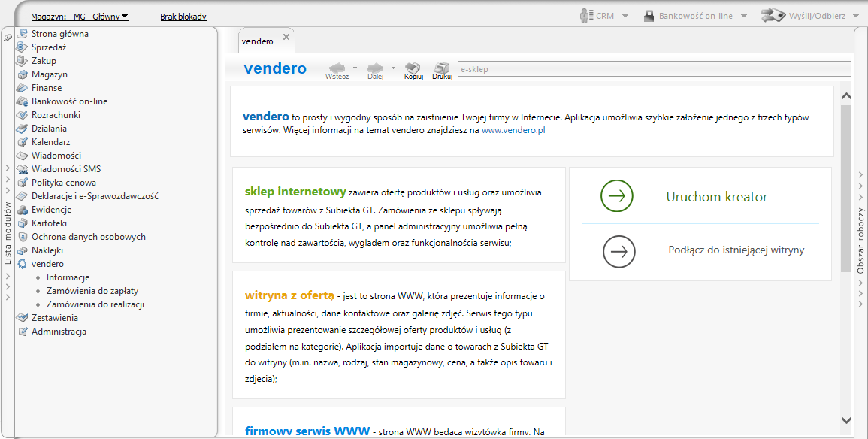Click the Wstecz back arrow button

[337, 71]
